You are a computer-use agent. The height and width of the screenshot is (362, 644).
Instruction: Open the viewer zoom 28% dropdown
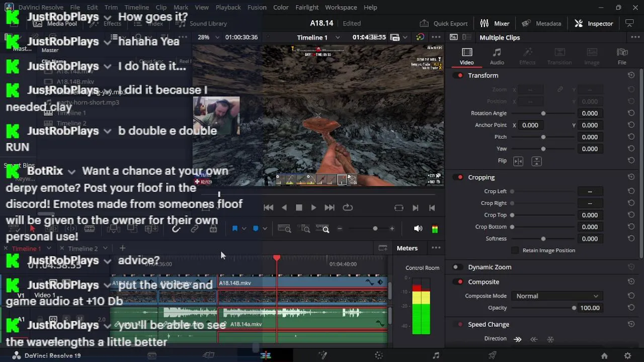(x=217, y=37)
